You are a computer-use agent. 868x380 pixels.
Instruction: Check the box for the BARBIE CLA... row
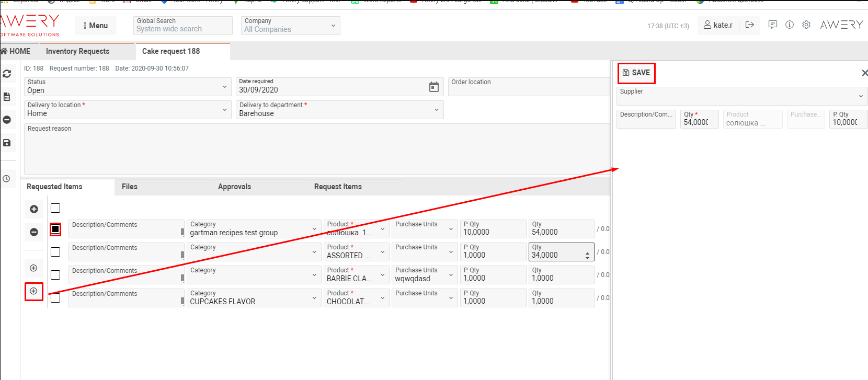[55, 275]
